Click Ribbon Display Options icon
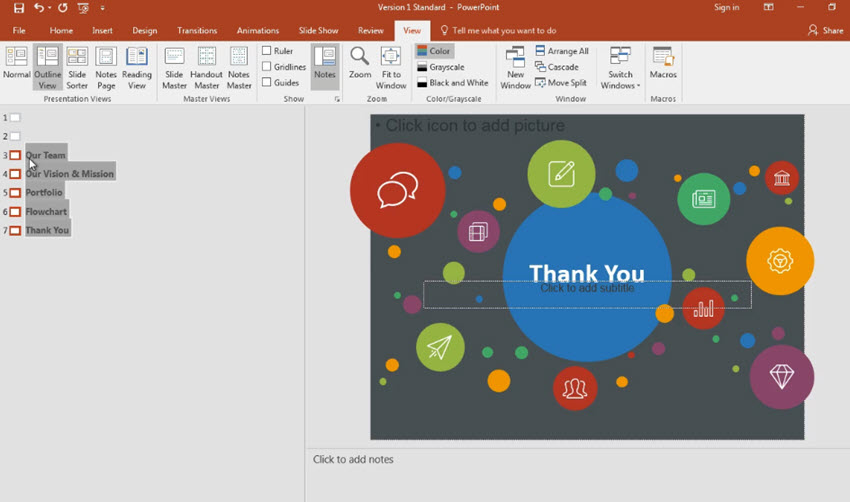This screenshot has height=502, width=850. [x=769, y=7]
